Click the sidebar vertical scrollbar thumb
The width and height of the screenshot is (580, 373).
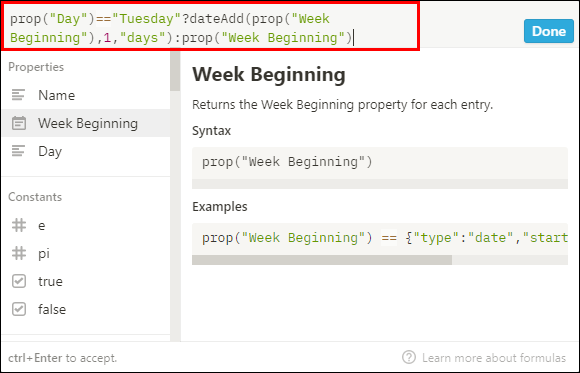click(175, 71)
